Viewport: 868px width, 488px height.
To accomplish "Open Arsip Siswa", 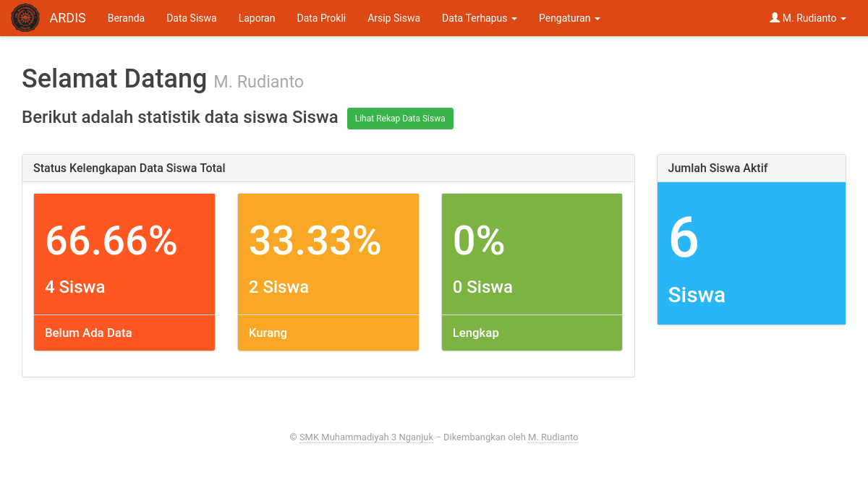I will tap(393, 18).
